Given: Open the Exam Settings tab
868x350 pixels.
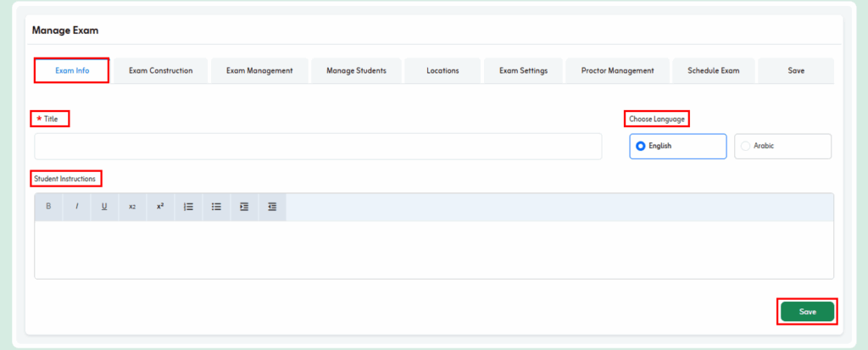Looking at the screenshot, I should (x=523, y=70).
